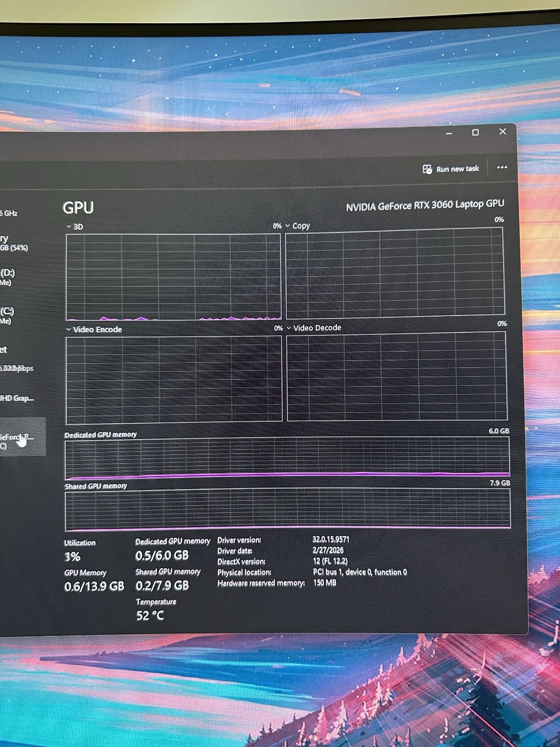Click the 0% reading above the Copy graph
Viewport: 560px width, 747px height.
pyautogui.click(x=499, y=219)
